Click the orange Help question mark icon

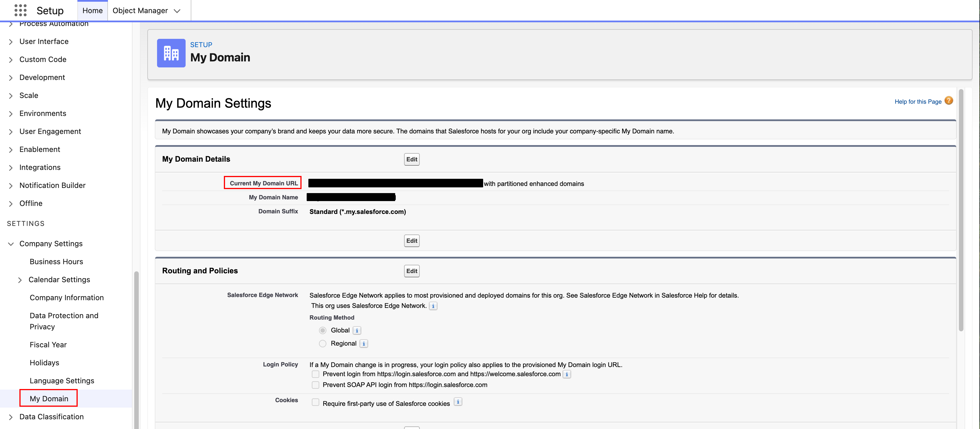pyautogui.click(x=949, y=101)
